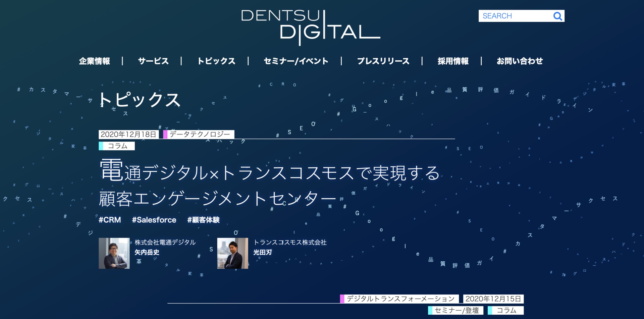Click the #顧客体験 hashtag
The width and height of the screenshot is (644, 319).
203,220
